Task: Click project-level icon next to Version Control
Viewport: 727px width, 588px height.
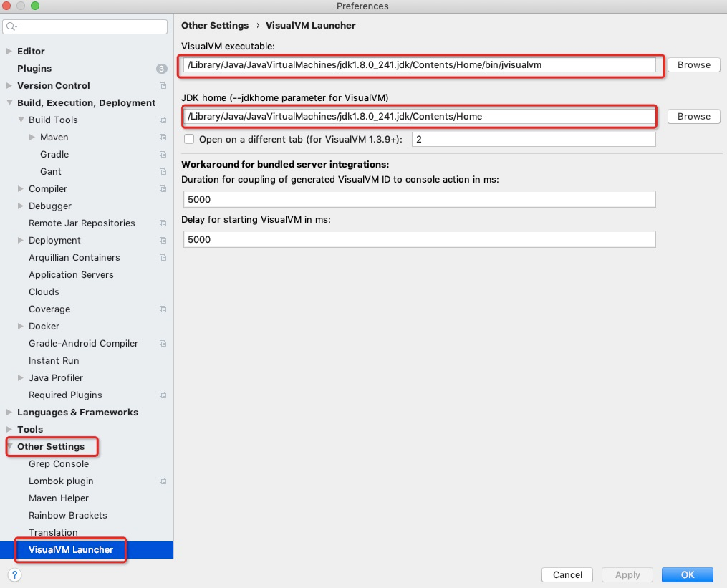Action: coord(163,86)
